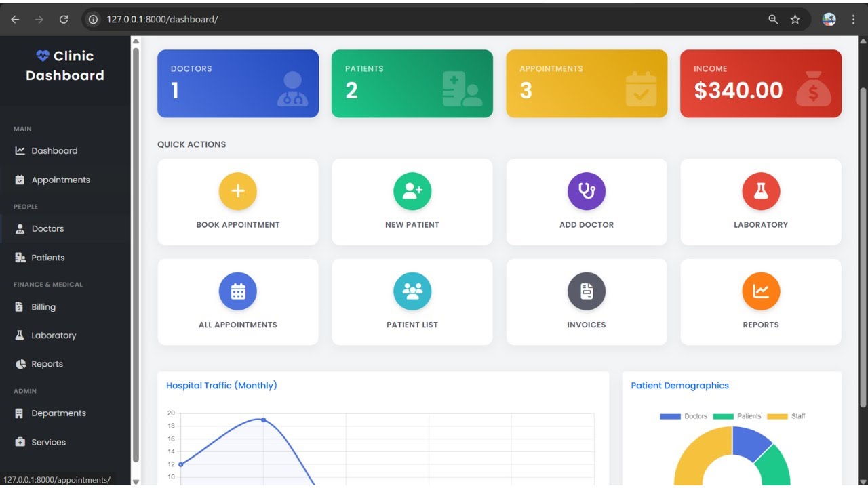Toggle the Staff legend swatch in demographics chart

[777, 416]
